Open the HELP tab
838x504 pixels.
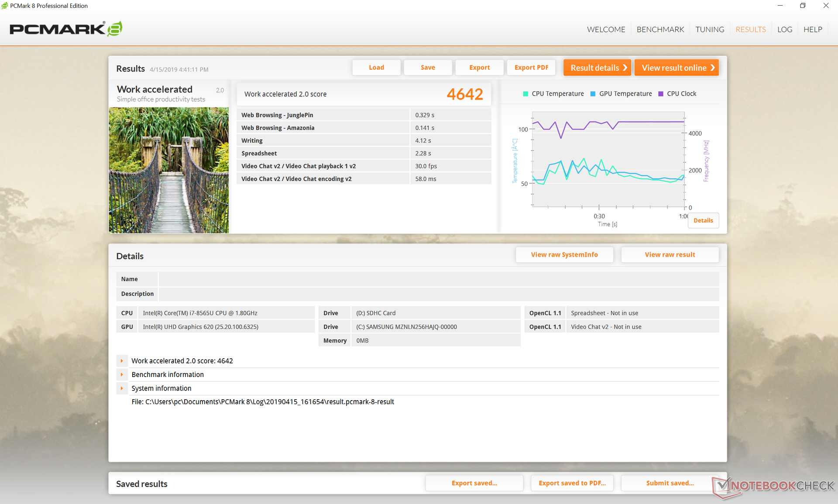coord(813,29)
